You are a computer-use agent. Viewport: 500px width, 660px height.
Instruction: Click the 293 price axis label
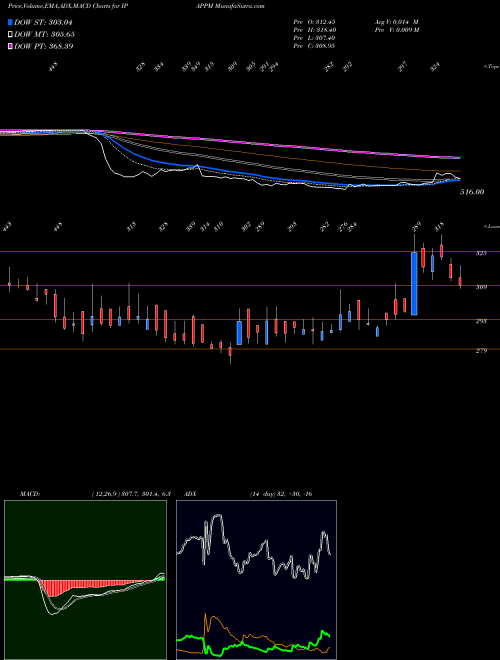481,321
